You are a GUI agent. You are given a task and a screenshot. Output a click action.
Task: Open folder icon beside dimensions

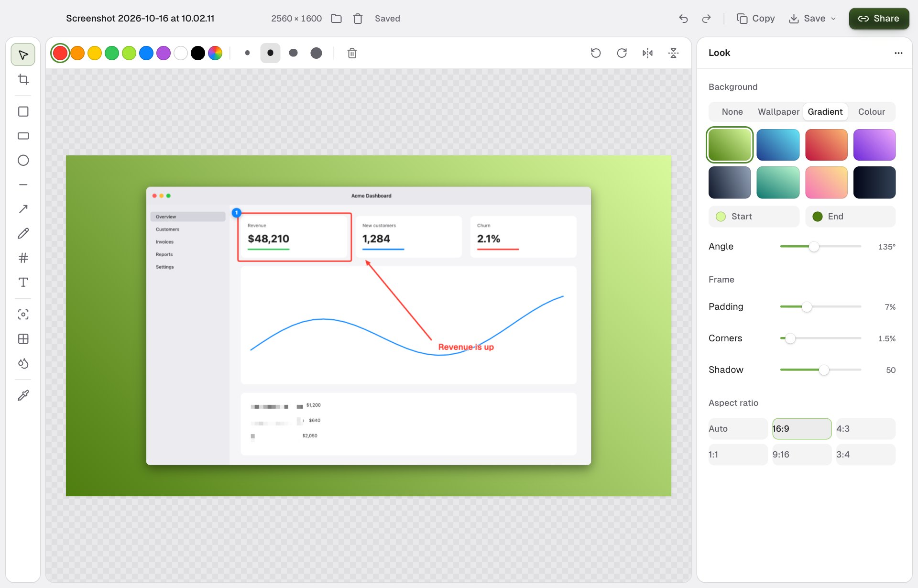[337, 19]
